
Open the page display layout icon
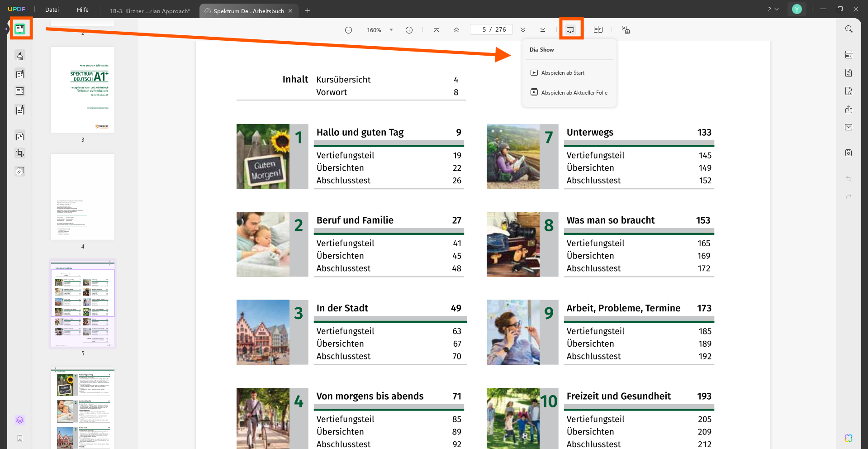[x=598, y=30]
